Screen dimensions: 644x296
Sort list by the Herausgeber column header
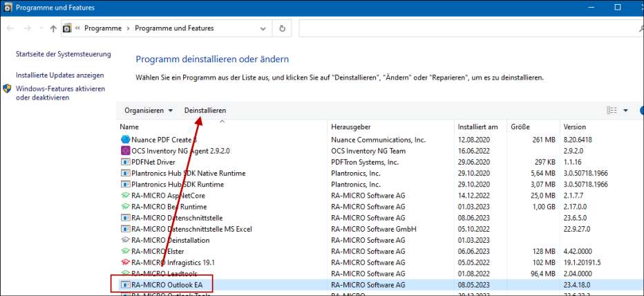352,127
